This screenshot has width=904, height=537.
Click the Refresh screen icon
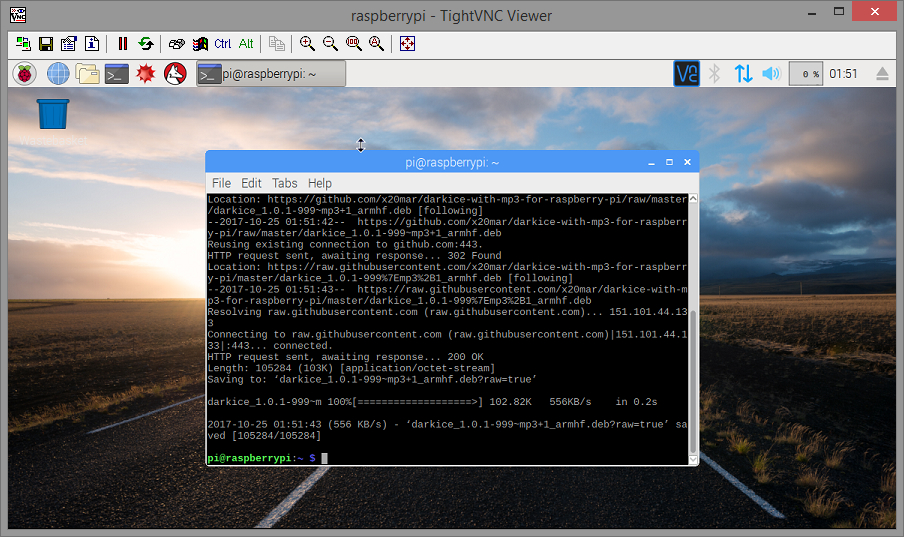(x=146, y=44)
